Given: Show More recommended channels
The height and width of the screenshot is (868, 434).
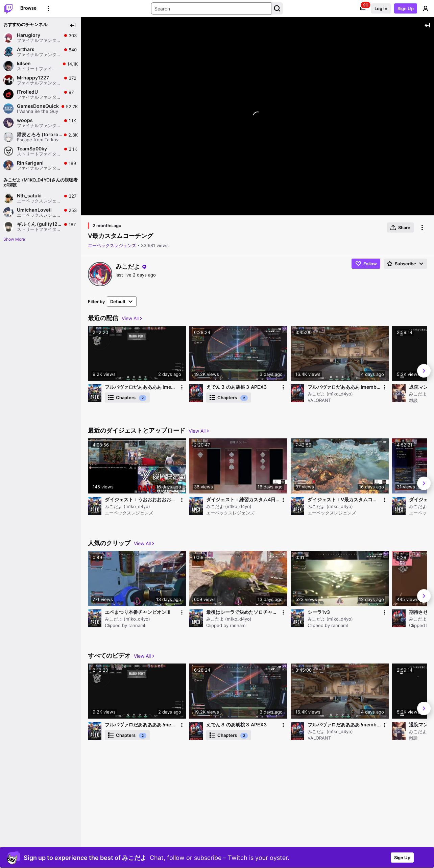Looking at the screenshot, I should click(14, 239).
